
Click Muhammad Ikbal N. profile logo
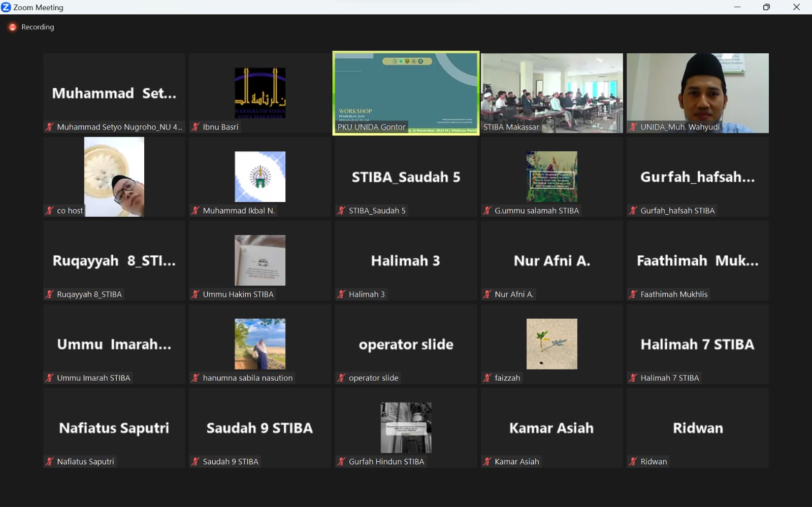[260, 177]
